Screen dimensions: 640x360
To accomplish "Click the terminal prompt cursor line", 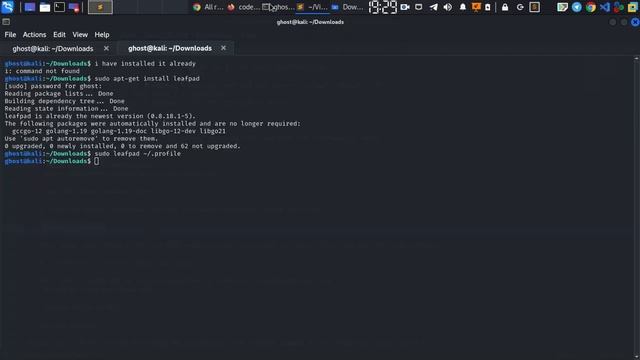I will 52,161.
